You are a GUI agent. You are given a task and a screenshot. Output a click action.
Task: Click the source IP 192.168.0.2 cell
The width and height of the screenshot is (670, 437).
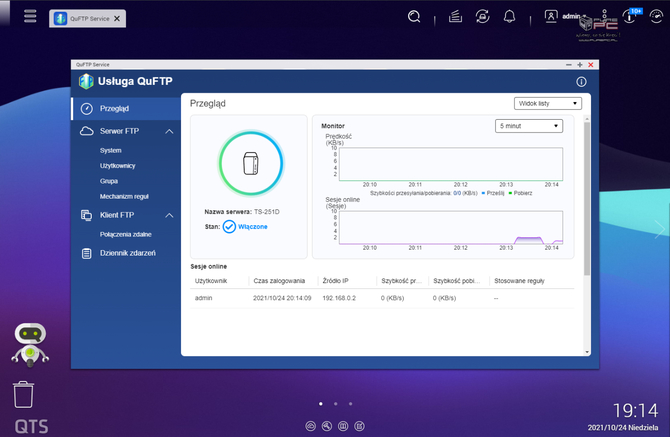tap(339, 298)
